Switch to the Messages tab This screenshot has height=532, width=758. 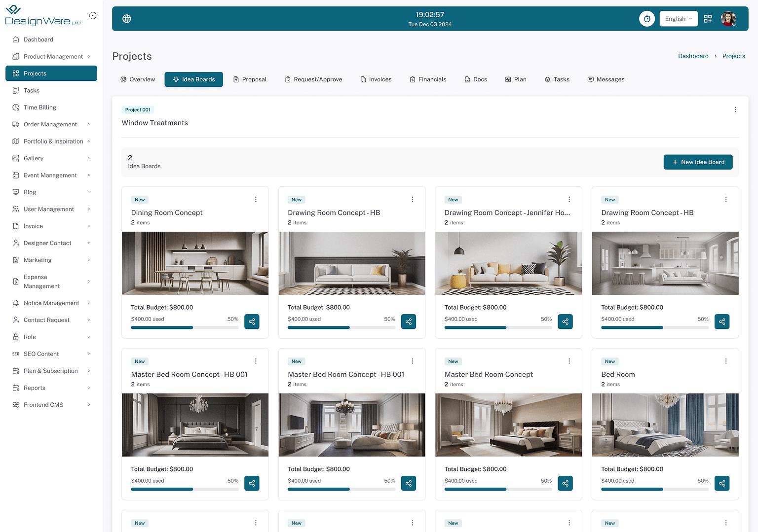606,79
